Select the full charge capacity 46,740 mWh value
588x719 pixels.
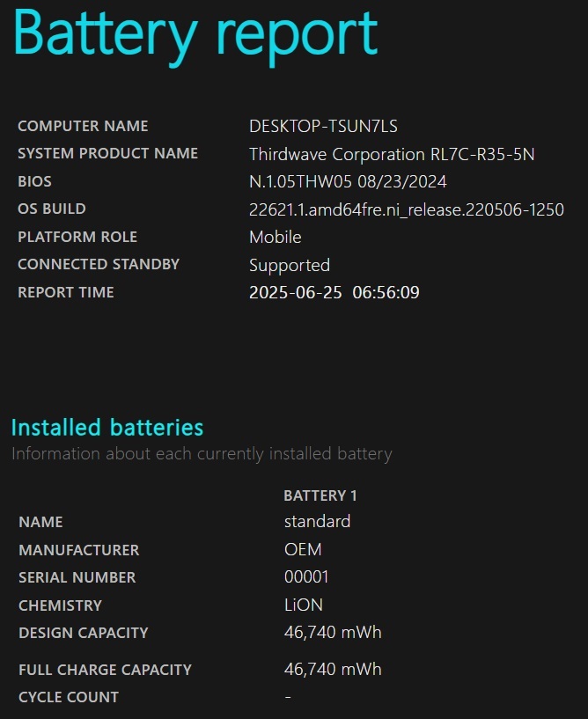(333, 669)
